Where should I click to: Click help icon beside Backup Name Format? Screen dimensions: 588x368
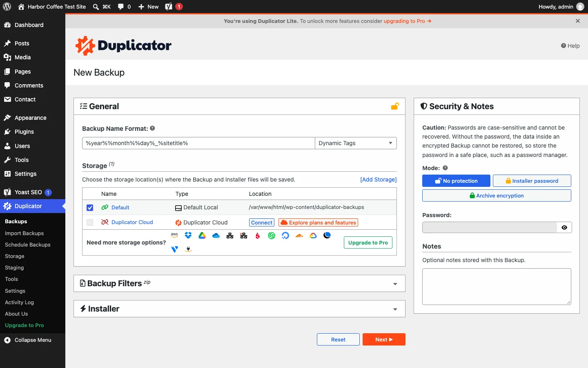pyautogui.click(x=152, y=128)
